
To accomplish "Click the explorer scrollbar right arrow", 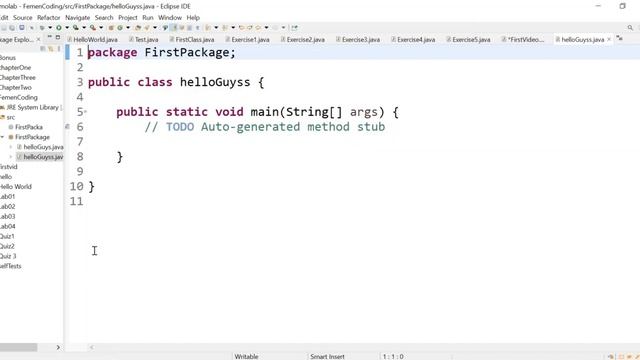I will click(58, 347).
